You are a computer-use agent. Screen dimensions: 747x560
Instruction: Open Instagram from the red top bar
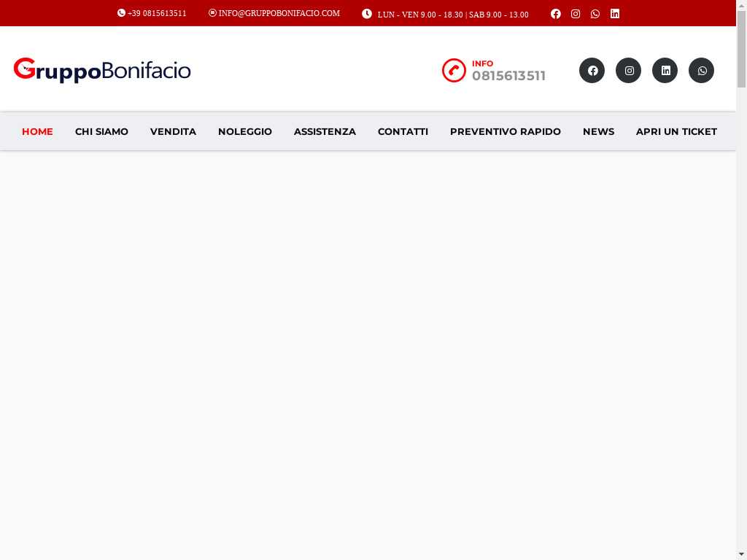point(576,14)
